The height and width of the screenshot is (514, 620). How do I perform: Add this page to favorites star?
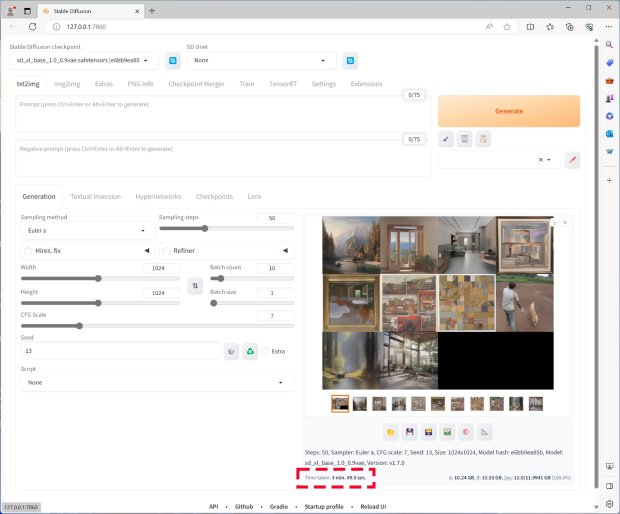point(507,27)
